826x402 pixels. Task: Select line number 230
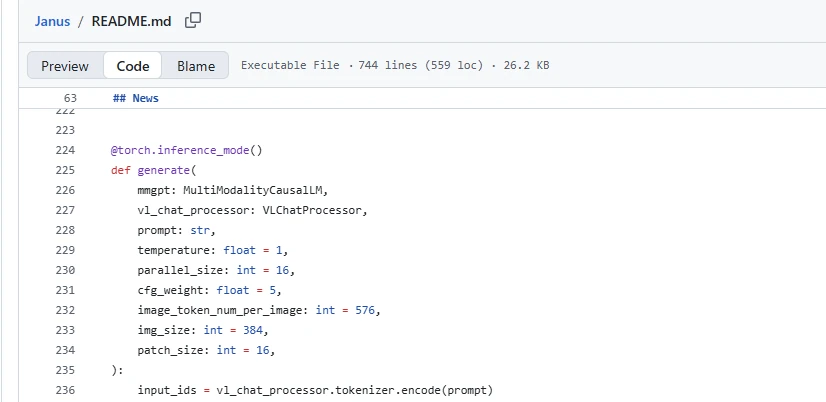(x=65, y=270)
